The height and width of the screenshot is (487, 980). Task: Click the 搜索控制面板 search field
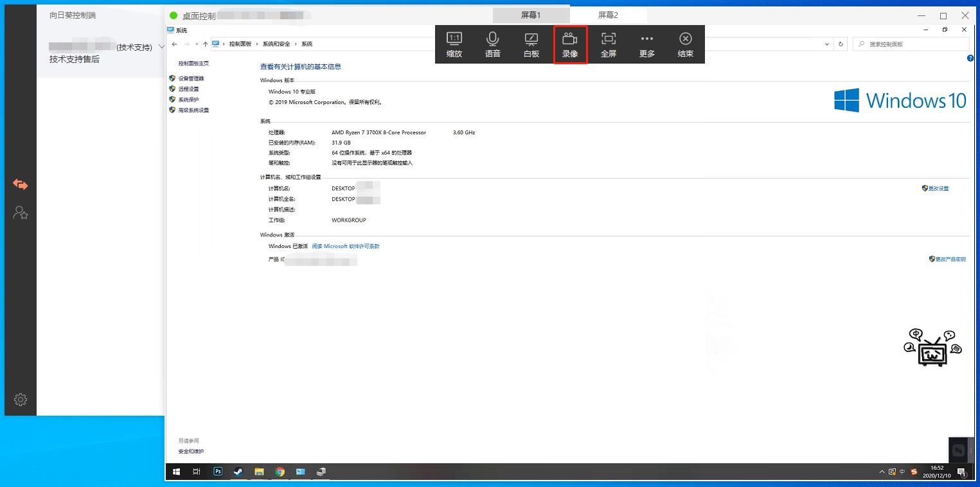911,44
